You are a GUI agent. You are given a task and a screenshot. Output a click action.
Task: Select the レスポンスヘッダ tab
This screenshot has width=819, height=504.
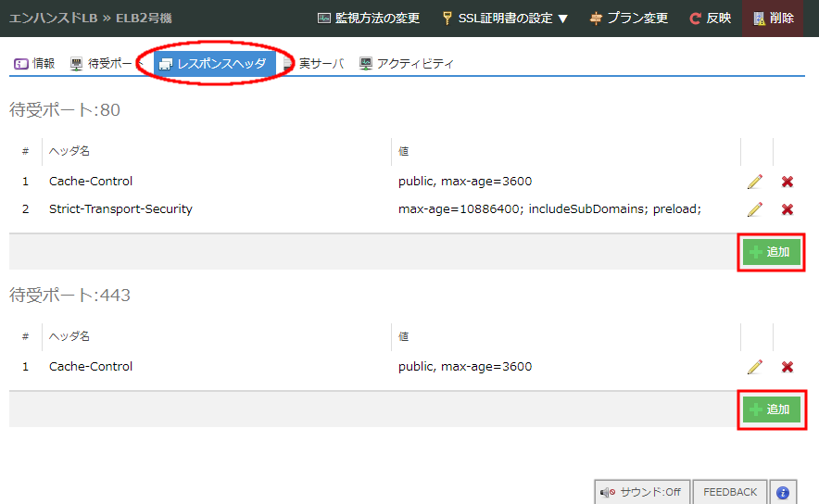(213, 64)
